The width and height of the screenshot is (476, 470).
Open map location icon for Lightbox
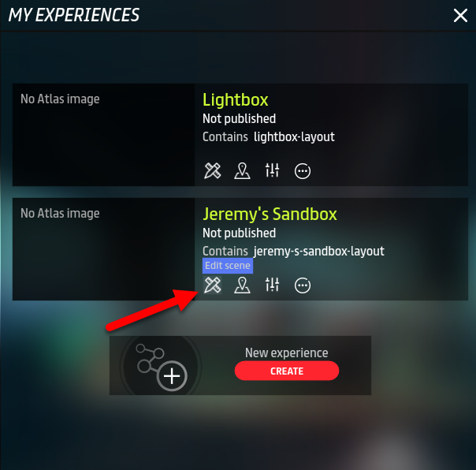[x=242, y=171]
